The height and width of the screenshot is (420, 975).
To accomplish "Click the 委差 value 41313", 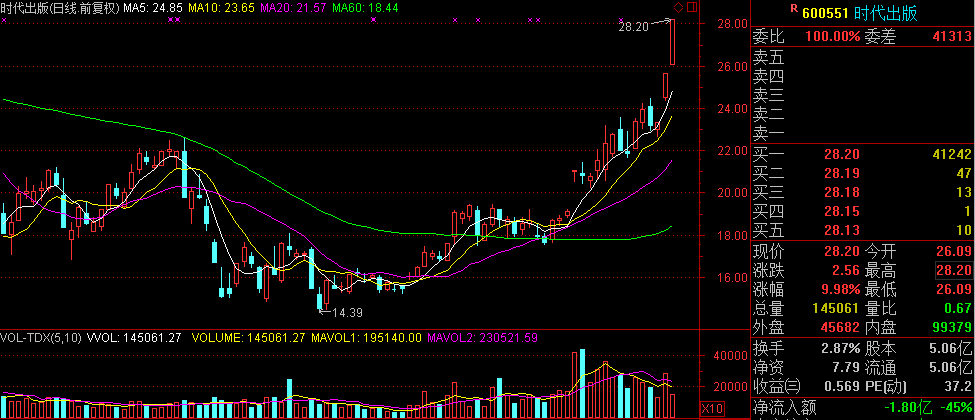I will [x=952, y=37].
